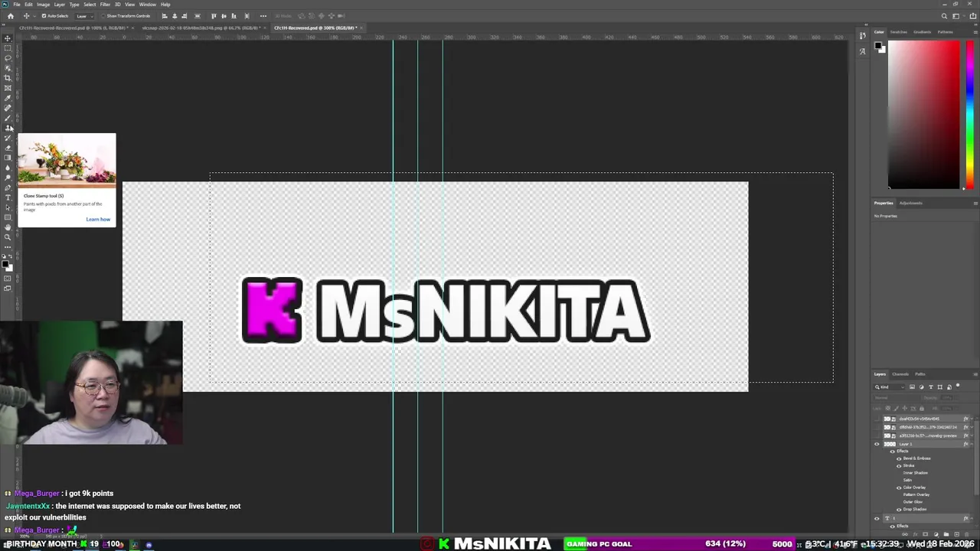Viewport: 980px width, 551px height.
Task: Select the Eraser tool
Action: pos(8,147)
